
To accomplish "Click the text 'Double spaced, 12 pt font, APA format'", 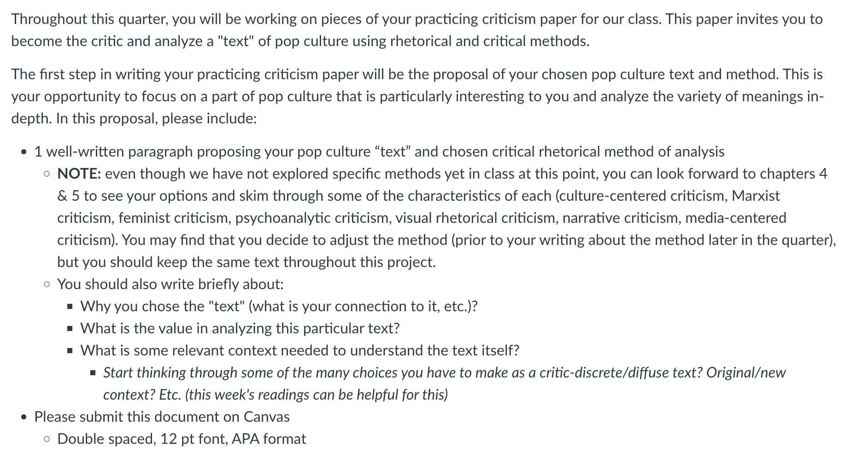I will point(182,439).
